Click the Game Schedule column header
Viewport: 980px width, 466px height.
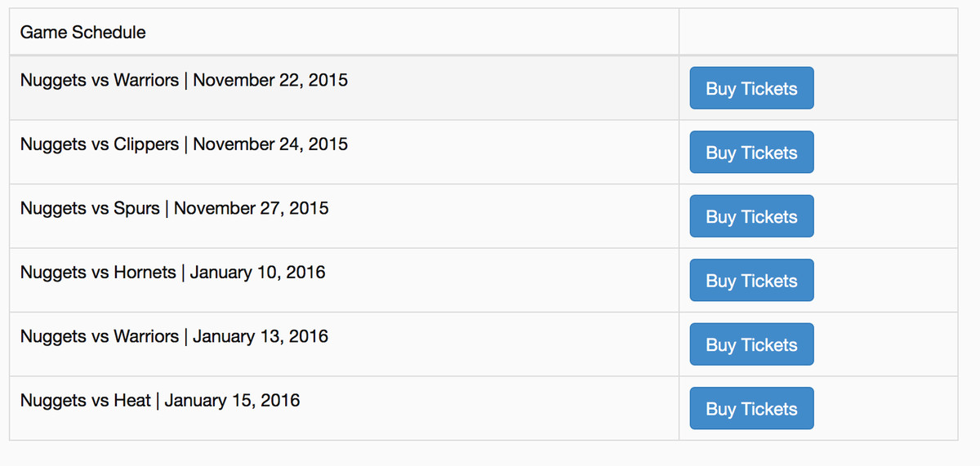(x=83, y=33)
